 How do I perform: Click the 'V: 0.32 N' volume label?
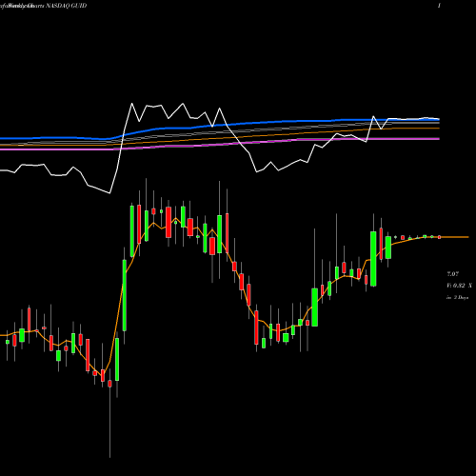(459, 286)
